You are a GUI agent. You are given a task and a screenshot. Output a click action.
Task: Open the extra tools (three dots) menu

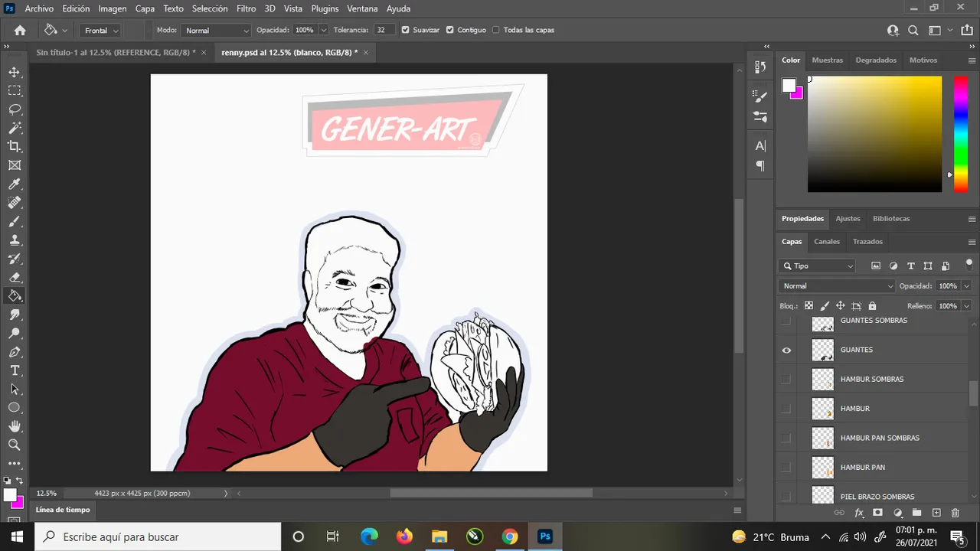[x=15, y=464]
